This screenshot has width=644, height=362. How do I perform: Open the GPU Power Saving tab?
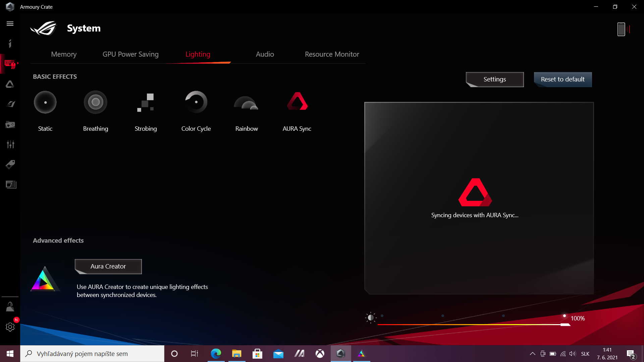(130, 54)
